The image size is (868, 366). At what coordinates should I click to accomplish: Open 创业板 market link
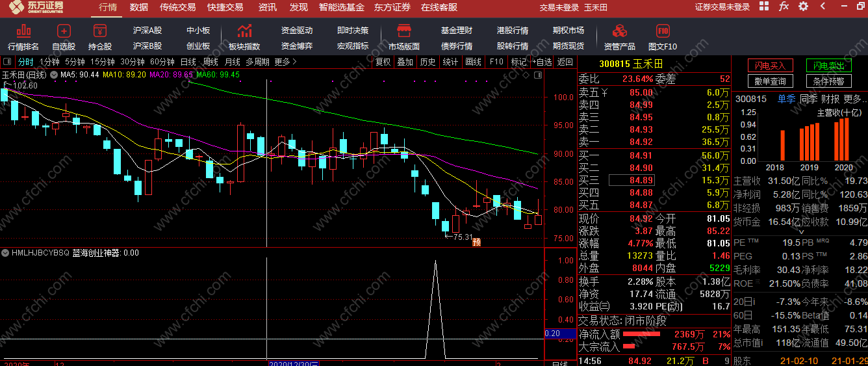198,46
